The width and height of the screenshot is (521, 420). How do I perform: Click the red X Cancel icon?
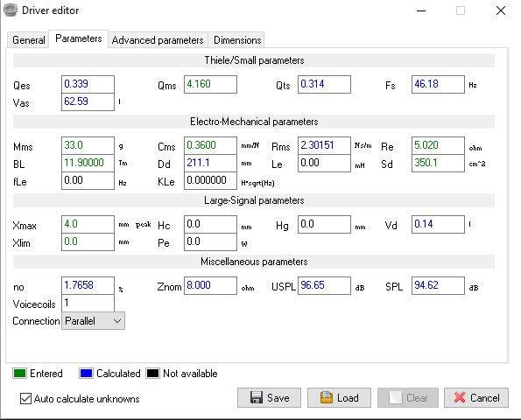(460, 397)
